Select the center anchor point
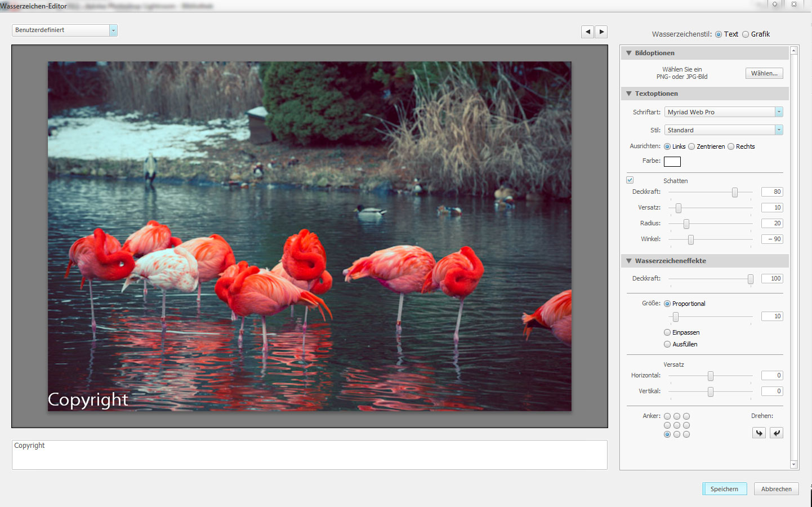812x507 pixels. 677,425
